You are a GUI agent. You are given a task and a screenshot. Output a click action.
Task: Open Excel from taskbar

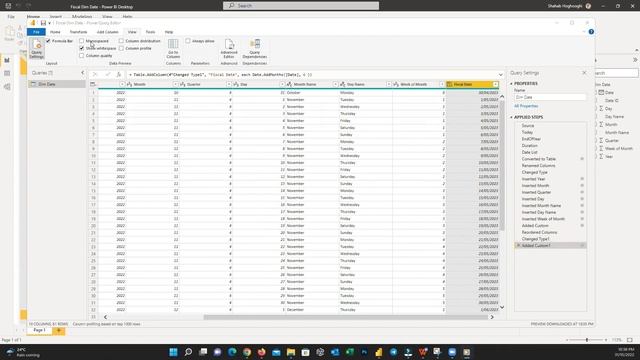(349, 352)
